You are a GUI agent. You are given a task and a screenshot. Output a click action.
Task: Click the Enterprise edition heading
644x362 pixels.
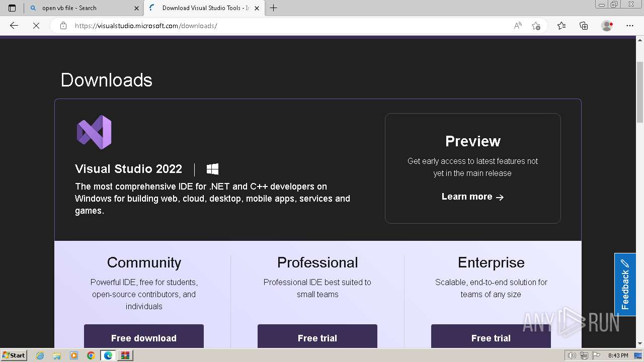point(491,262)
